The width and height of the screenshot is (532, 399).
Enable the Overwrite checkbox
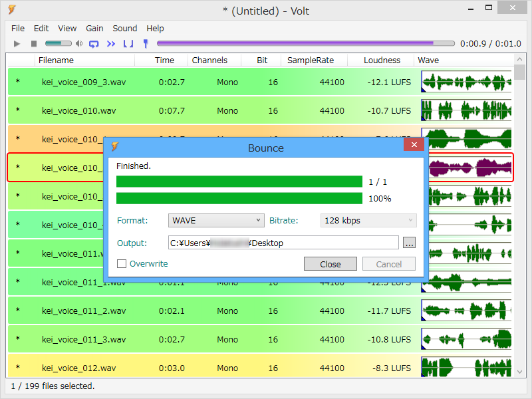[x=121, y=263]
